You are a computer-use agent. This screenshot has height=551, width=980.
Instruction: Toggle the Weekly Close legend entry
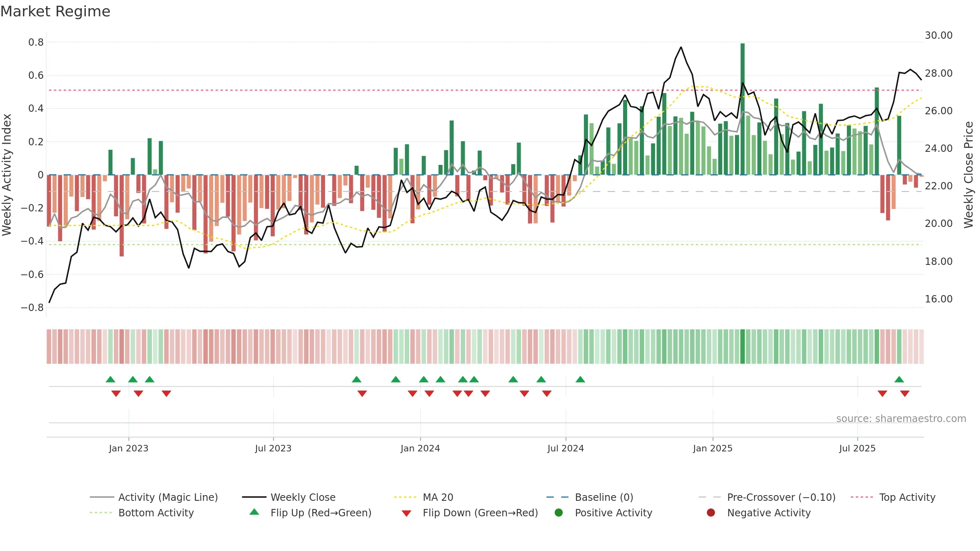(x=289, y=497)
